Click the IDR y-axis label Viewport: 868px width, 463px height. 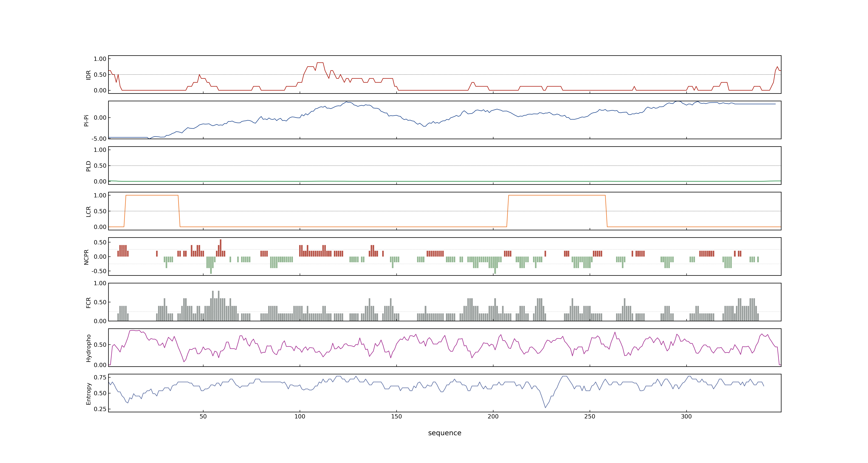pos(88,75)
